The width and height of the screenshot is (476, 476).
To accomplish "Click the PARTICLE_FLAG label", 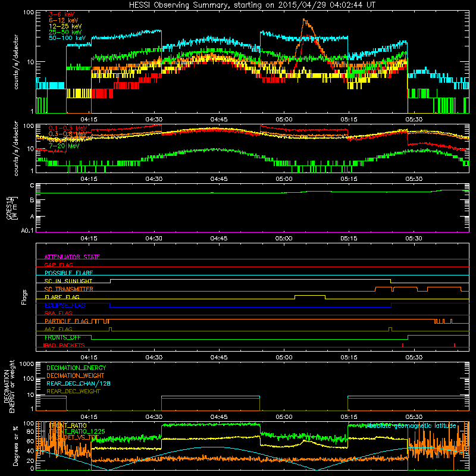I will (67, 321).
